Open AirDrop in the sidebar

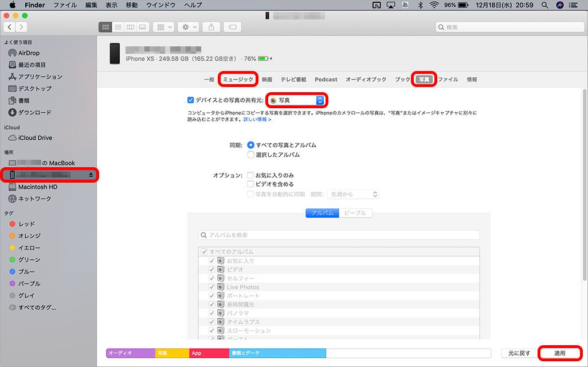29,53
